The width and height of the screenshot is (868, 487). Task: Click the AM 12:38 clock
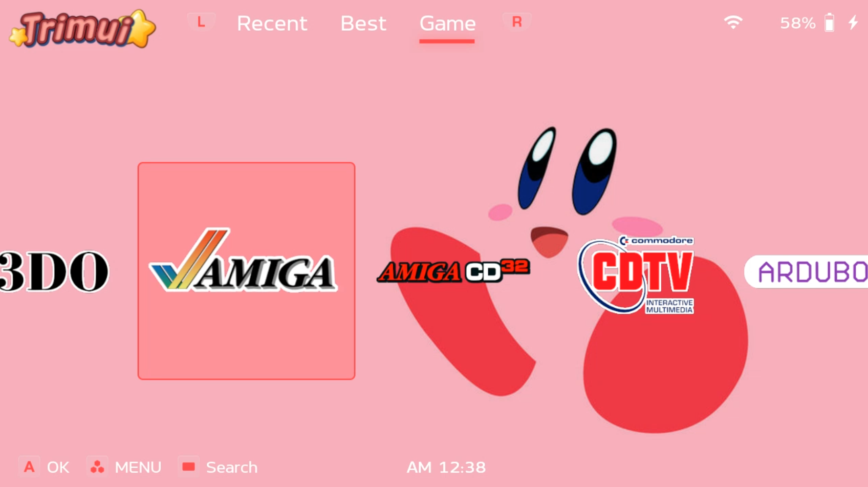point(446,468)
